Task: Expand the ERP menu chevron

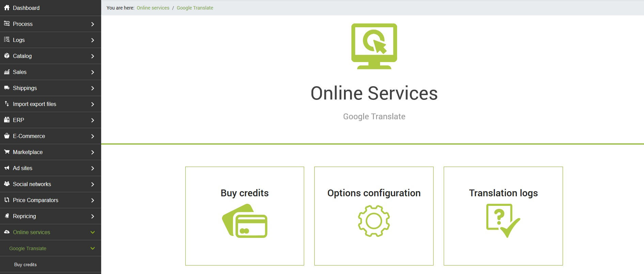Action: click(x=93, y=120)
